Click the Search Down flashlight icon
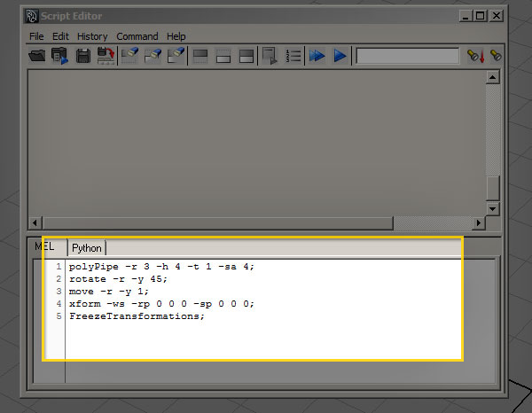 point(475,56)
